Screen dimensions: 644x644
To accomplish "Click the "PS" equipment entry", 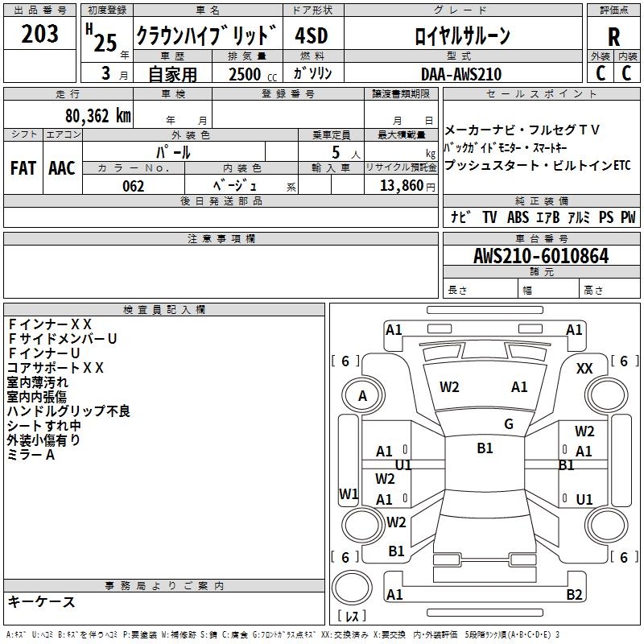I will point(606,217).
